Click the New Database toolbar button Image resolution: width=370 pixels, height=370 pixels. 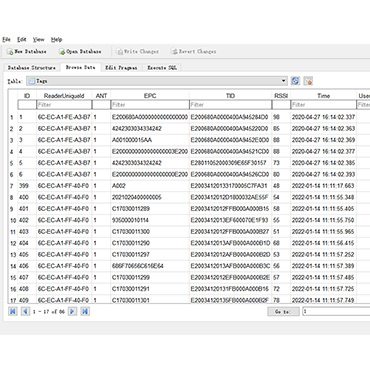27,52
